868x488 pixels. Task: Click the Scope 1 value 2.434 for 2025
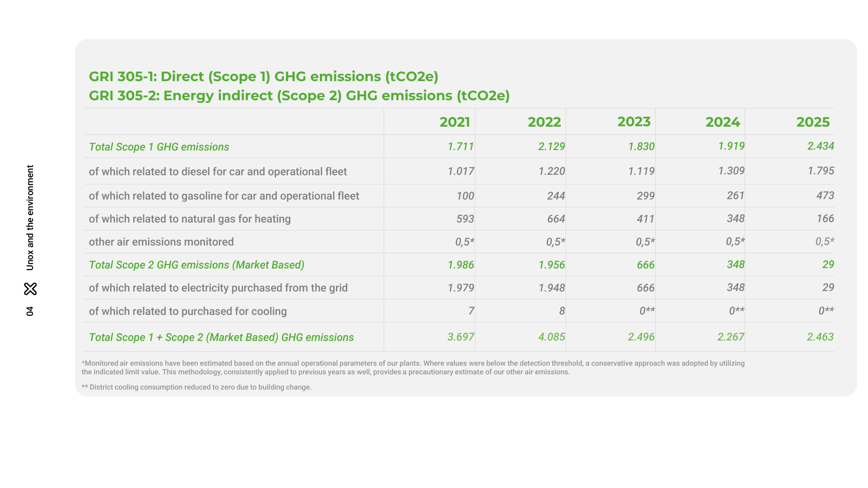point(820,146)
